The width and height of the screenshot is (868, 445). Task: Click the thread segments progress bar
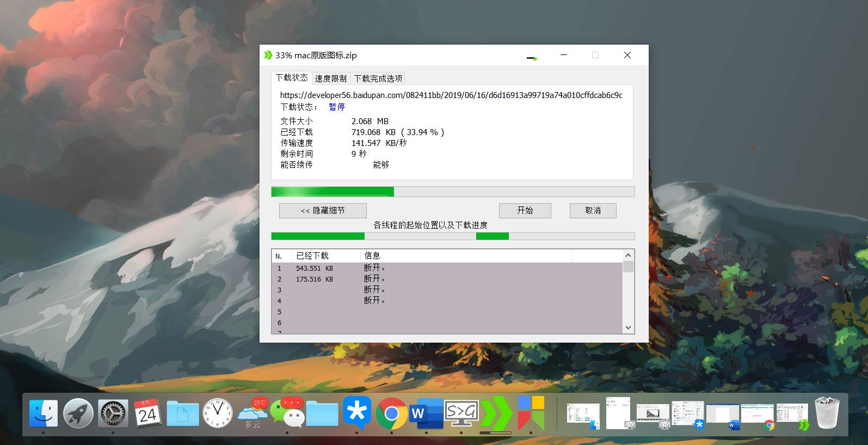pyautogui.click(x=453, y=236)
